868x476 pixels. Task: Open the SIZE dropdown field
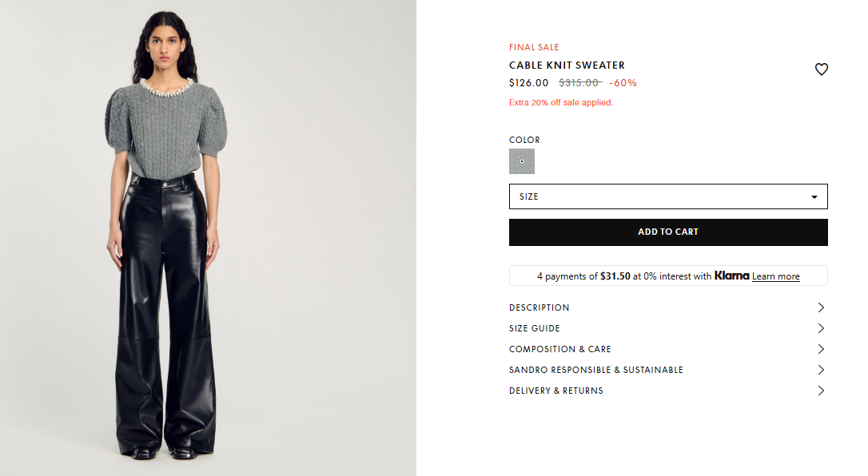(x=668, y=196)
